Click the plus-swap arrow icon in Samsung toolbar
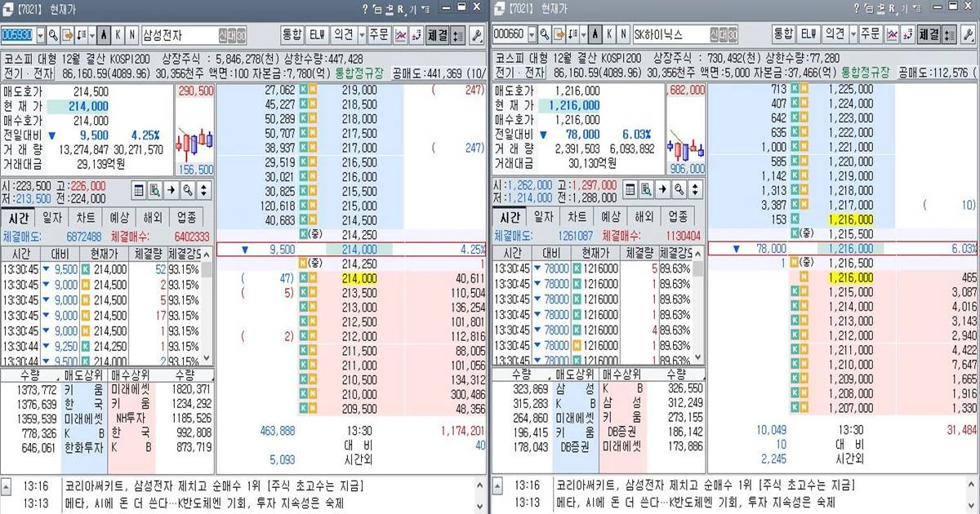The width and height of the screenshot is (980, 514). tap(416, 35)
